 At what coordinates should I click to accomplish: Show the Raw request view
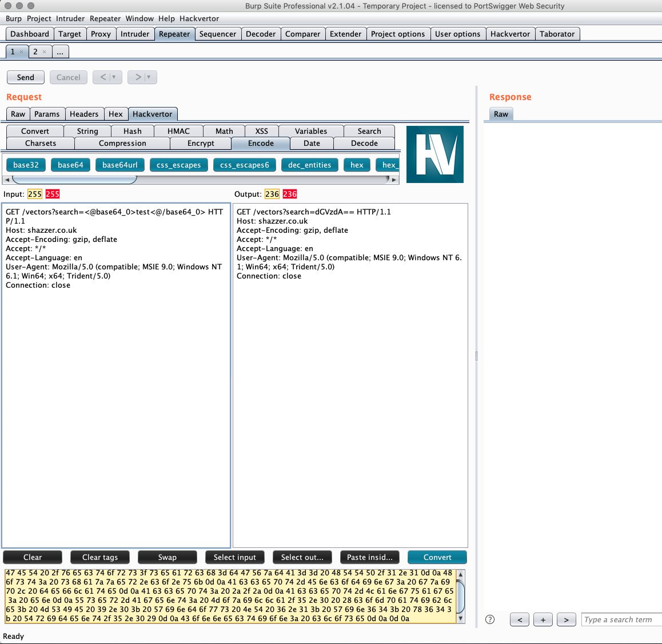(x=18, y=114)
